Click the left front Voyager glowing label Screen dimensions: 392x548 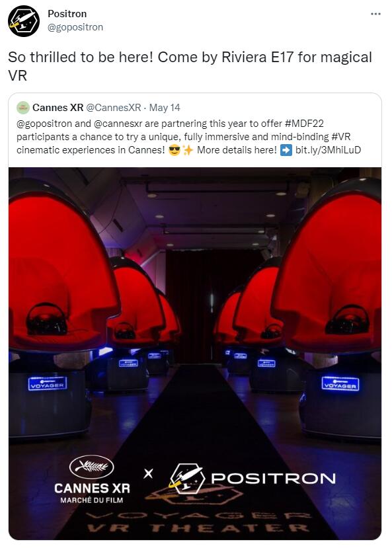tap(47, 384)
